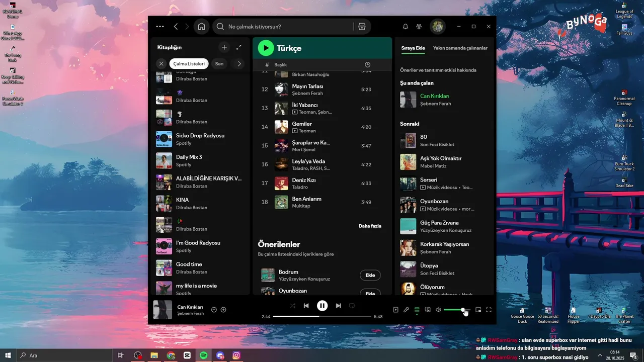Open the now playing album cover thumbnail
The image size is (644, 362).
pyautogui.click(x=163, y=310)
